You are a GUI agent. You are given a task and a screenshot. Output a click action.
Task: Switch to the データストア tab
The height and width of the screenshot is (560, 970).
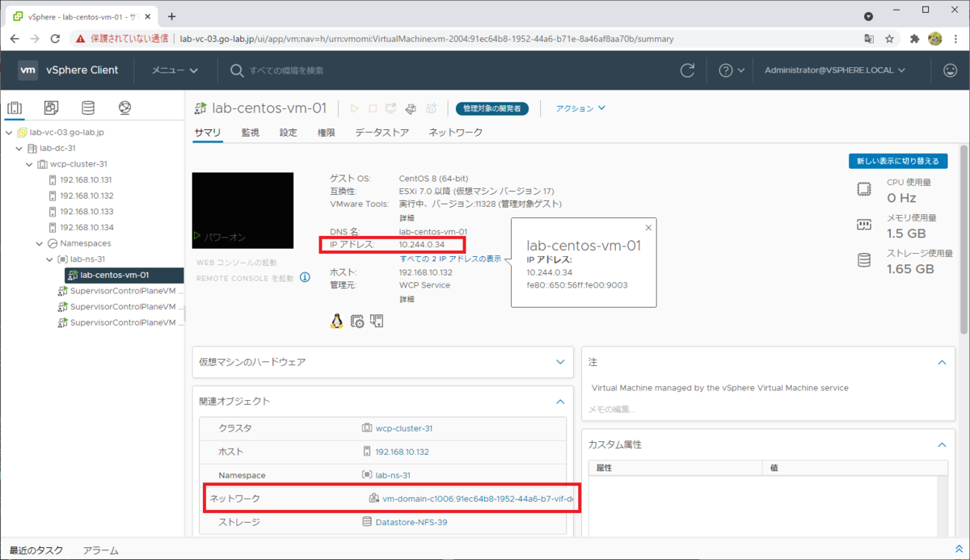click(x=382, y=133)
